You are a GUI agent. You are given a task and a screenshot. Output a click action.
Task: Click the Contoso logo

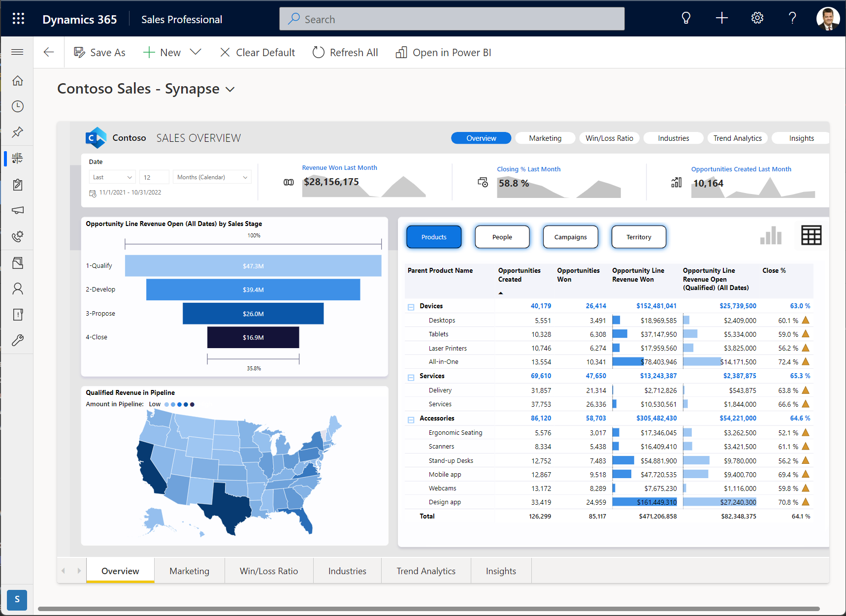(x=96, y=138)
